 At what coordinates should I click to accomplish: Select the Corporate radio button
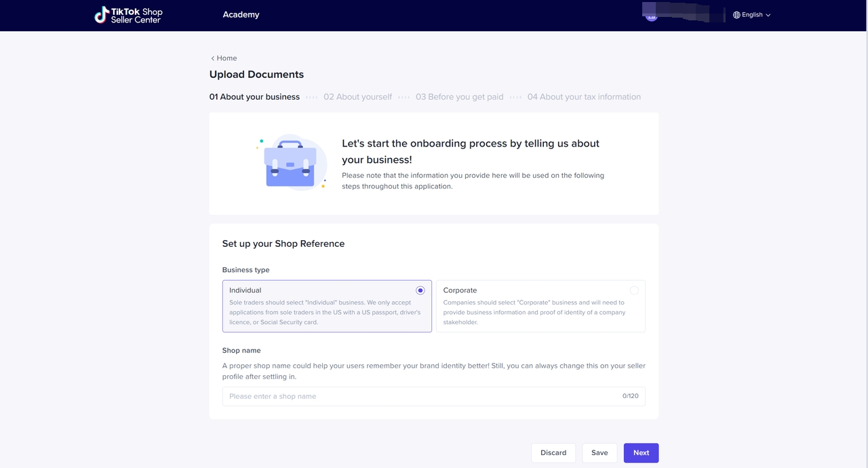[634, 290]
